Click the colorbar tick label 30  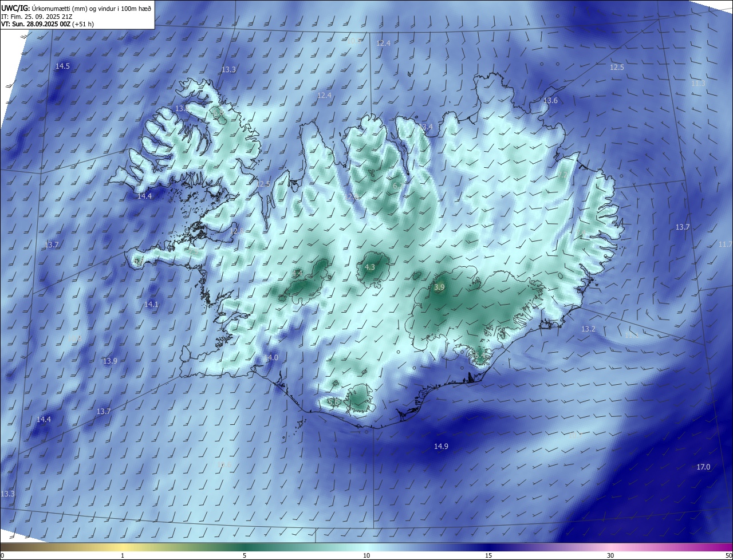click(610, 555)
